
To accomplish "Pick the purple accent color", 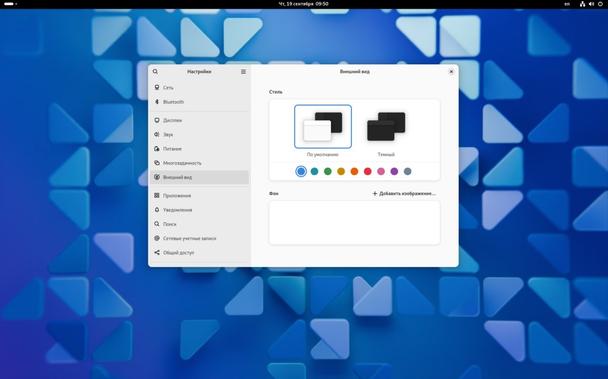I will click(394, 171).
